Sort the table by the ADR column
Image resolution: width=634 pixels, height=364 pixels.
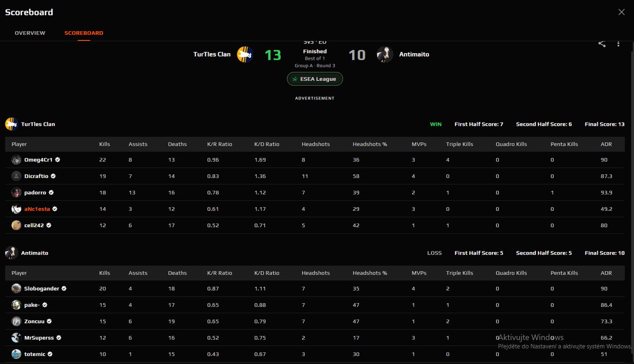click(606, 144)
